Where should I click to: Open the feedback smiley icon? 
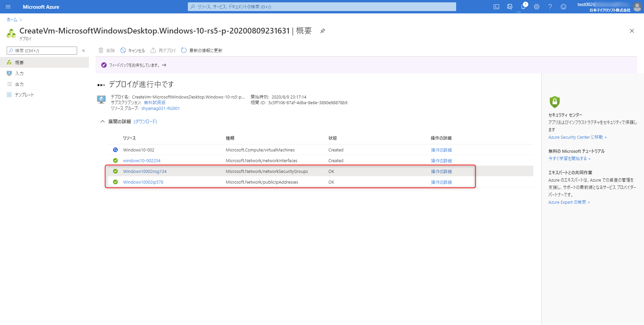point(563,7)
